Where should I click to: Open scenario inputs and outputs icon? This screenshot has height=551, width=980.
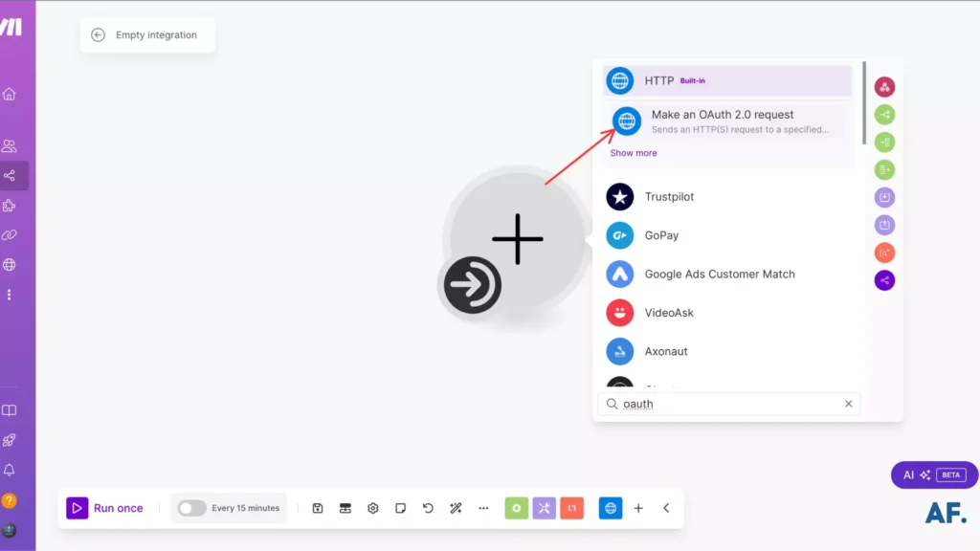[345, 508]
